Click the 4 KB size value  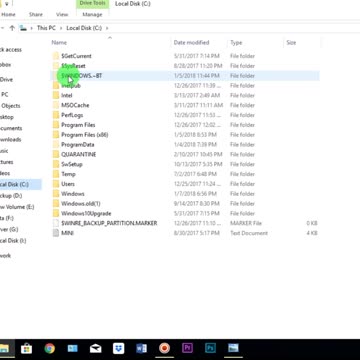tap(312, 233)
